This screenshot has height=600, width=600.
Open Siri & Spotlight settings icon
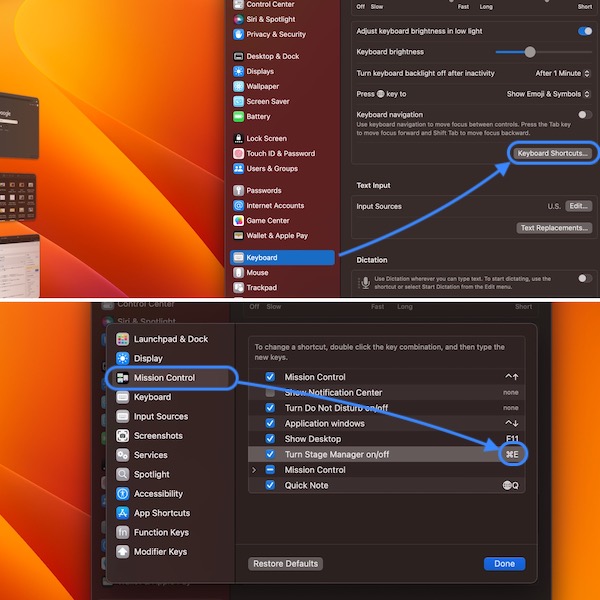tap(238, 19)
